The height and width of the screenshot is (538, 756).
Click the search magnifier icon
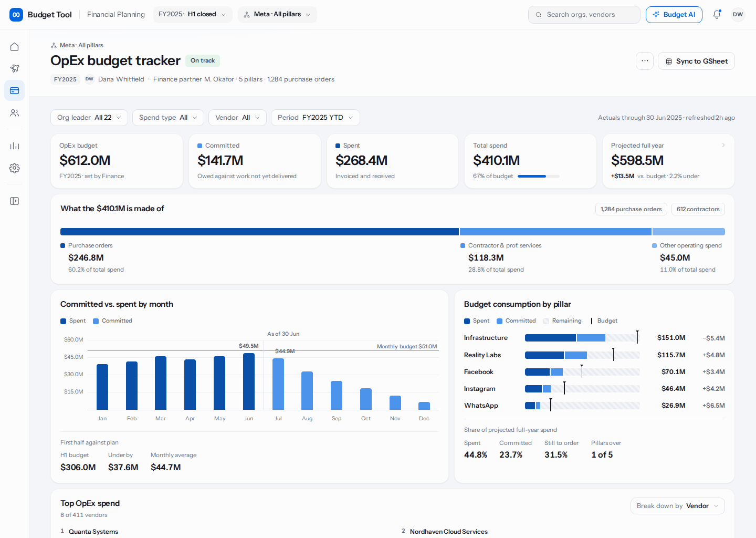(x=538, y=15)
